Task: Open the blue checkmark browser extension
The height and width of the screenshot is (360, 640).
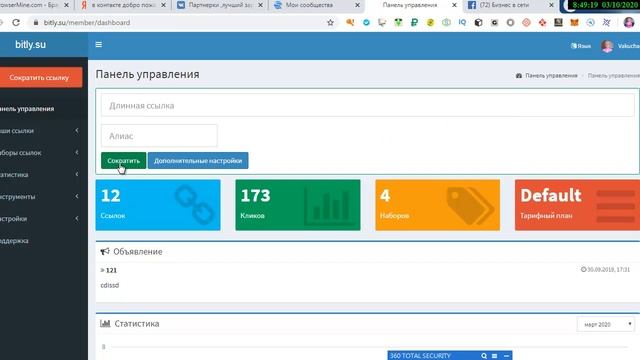Action: pyautogui.click(x=366, y=23)
